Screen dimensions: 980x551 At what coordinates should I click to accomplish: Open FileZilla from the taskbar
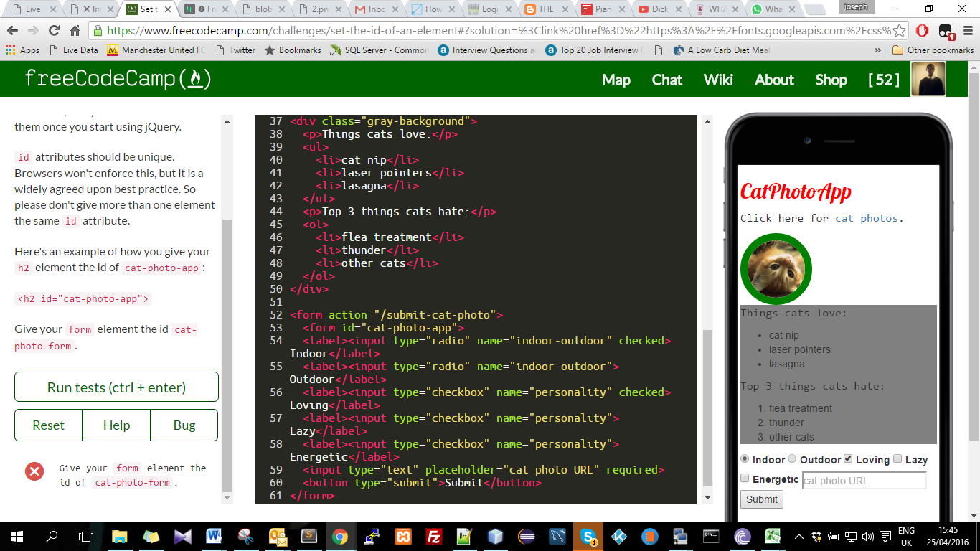point(433,536)
